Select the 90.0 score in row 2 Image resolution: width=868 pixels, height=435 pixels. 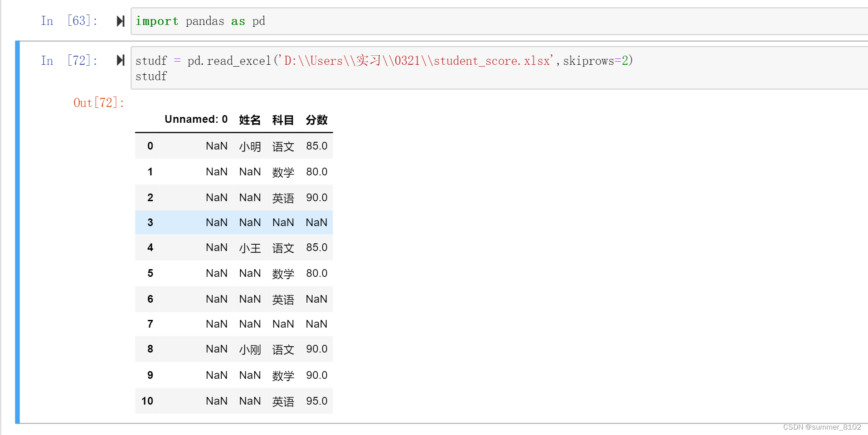click(316, 198)
